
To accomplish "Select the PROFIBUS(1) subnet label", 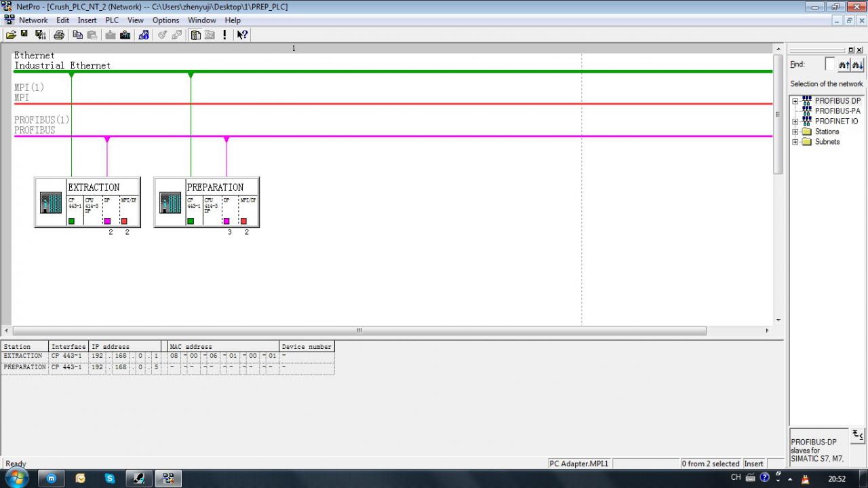I will coord(42,120).
